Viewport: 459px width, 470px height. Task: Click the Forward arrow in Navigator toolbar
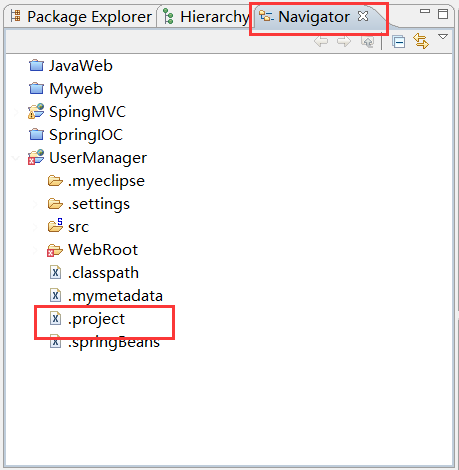coord(344,41)
